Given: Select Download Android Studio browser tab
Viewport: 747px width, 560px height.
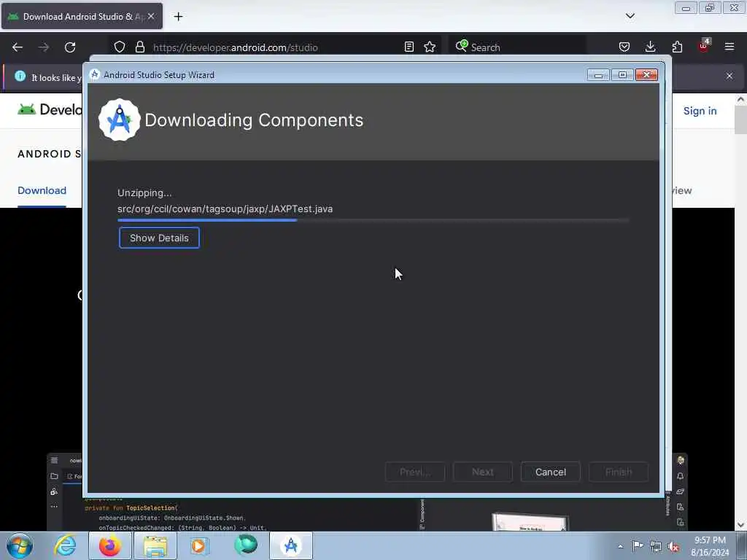Looking at the screenshot, I should [x=82, y=17].
